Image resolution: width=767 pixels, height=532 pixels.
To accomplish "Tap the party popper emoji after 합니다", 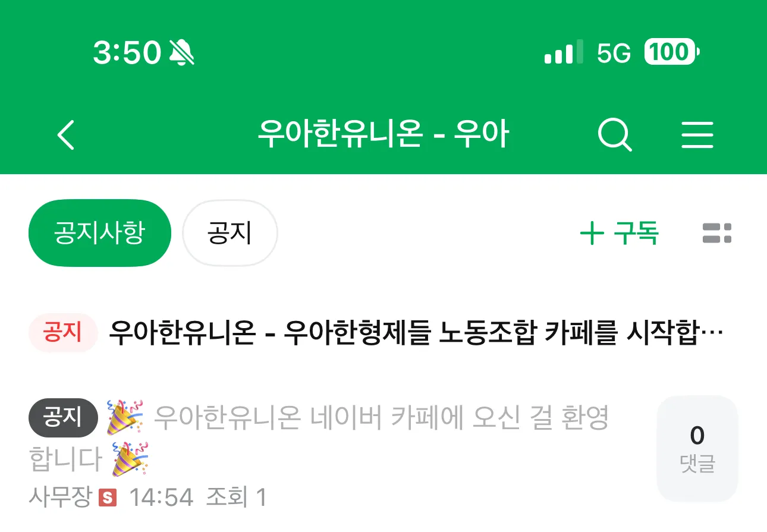I will coord(130,459).
